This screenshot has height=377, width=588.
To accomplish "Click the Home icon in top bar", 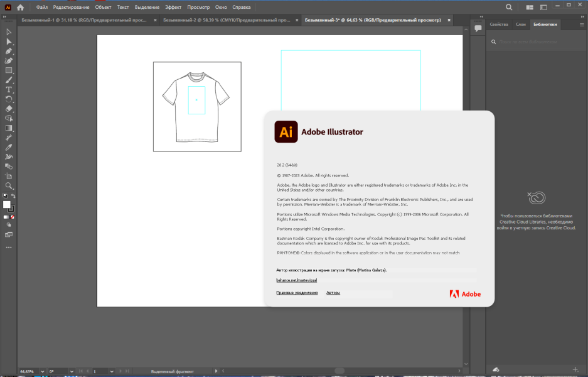I will point(21,7).
